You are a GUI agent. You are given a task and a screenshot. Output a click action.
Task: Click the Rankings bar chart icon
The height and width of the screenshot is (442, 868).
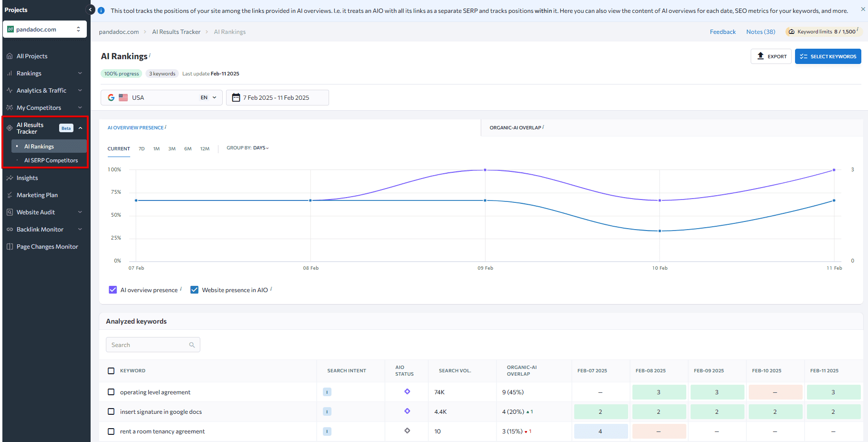pyautogui.click(x=10, y=74)
